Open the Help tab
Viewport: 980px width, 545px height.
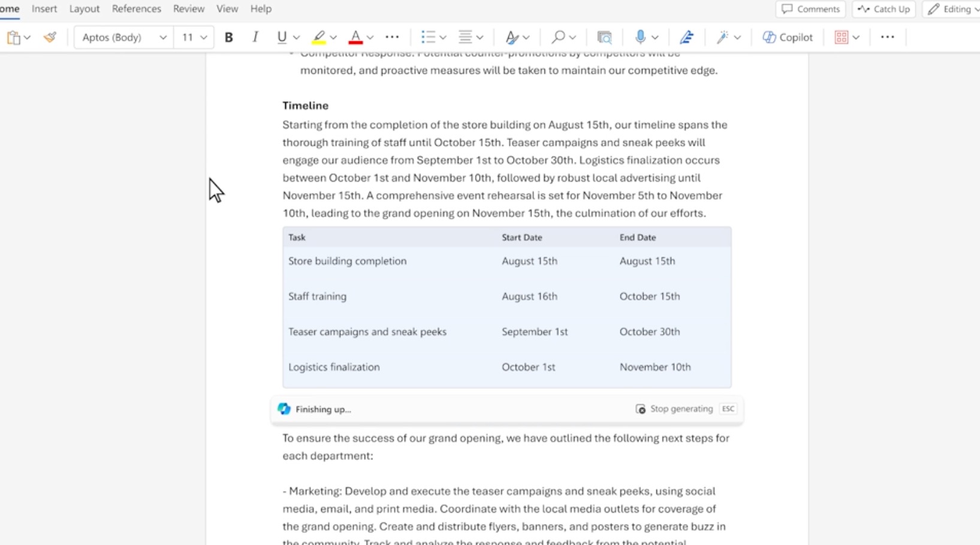261,9
